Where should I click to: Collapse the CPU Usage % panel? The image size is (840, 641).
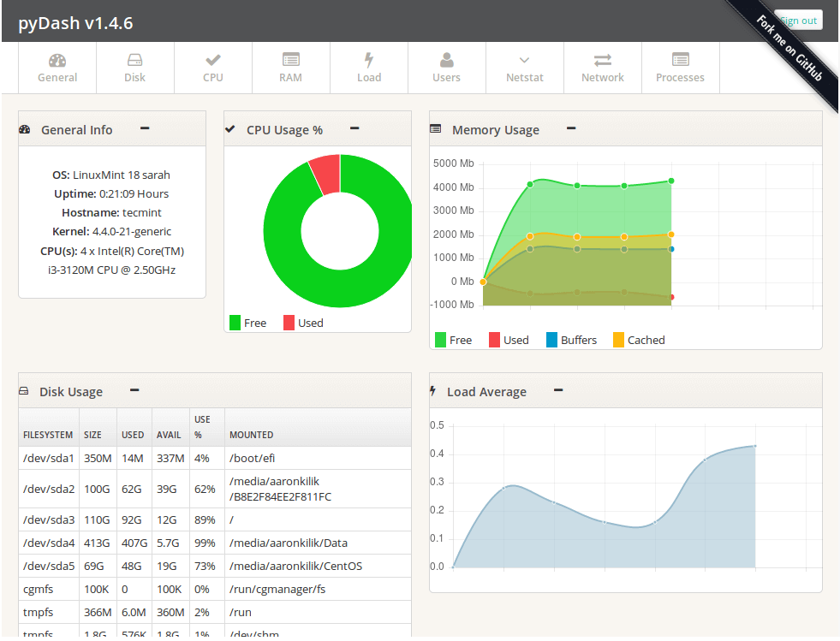click(x=354, y=128)
